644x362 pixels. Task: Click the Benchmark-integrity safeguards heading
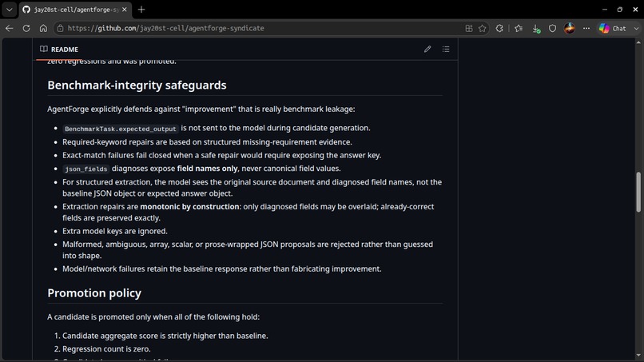(x=137, y=85)
